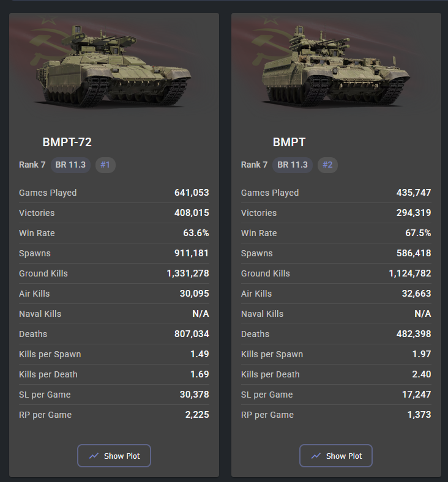
Task: Select BR 11.3 badge on BMPT card
Action: (293, 165)
